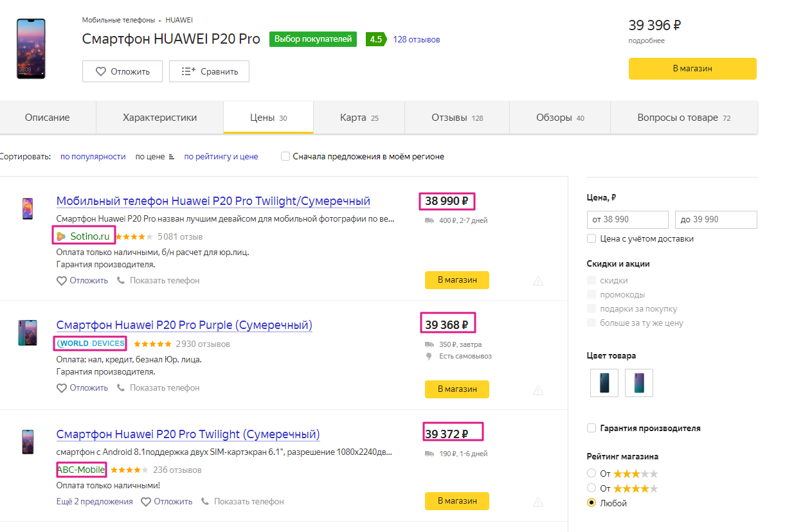785x532 pixels.
Task: Click the delivery truck icon next to 190 ₽
Action: (429, 454)
